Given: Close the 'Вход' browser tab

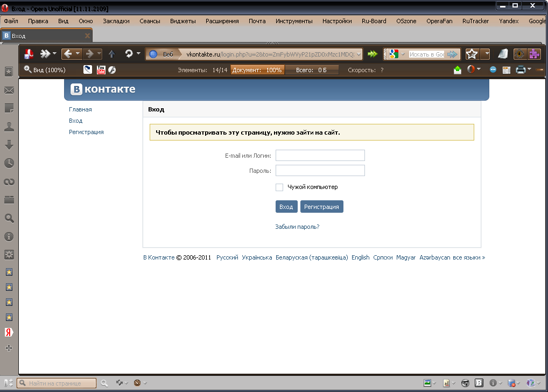Looking at the screenshot, I should pyautogui.click(x=87, y=36).
